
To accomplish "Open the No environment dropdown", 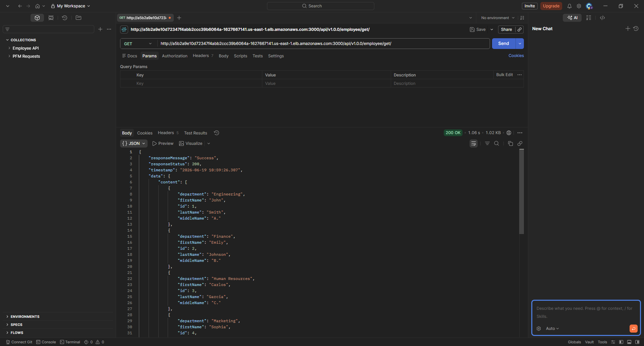I will pos(498,18).
